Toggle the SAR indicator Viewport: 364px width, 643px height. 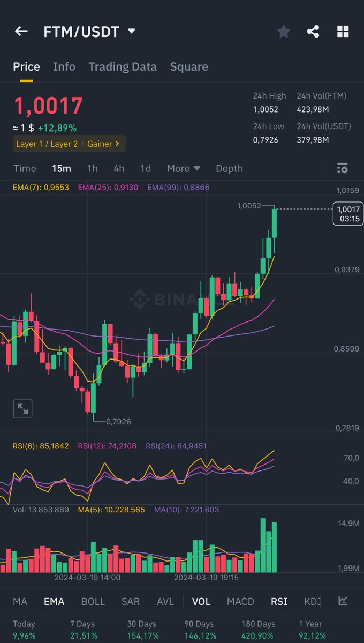tap(131, 601)
